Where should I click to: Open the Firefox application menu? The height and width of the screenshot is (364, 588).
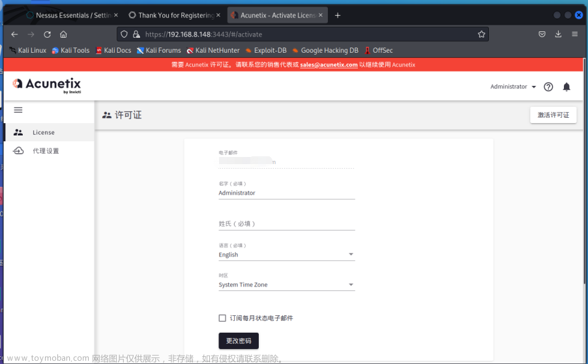(x=574, y=34)
